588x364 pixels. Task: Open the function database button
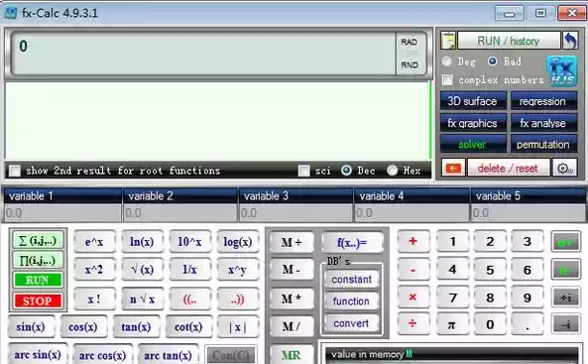pos(351,301)
